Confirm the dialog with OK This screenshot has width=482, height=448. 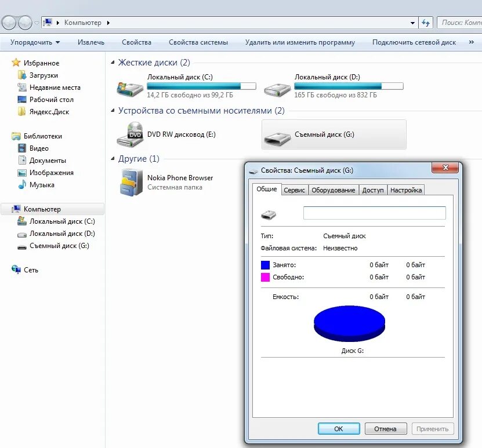tap(339, 429)
